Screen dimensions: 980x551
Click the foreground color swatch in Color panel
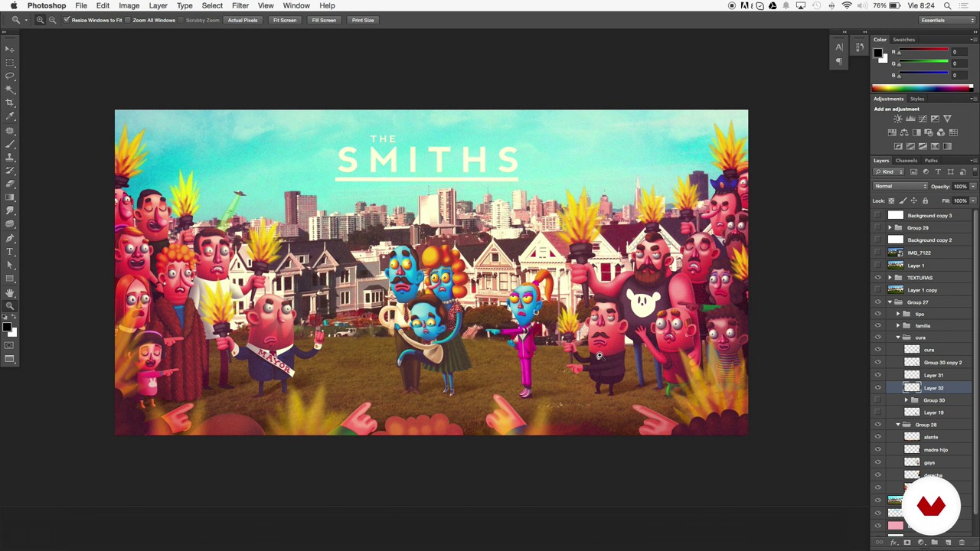(878, 53)
